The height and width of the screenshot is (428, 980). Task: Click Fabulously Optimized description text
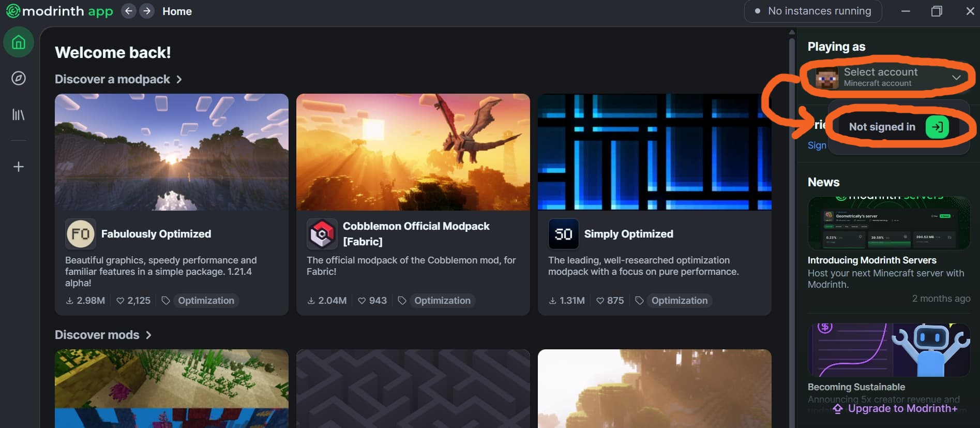(x=161, y=272)
